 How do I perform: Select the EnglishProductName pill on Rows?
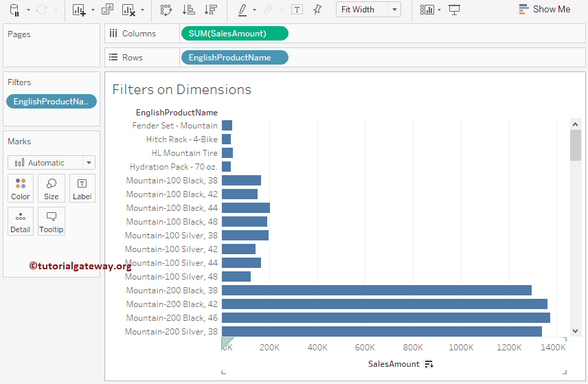click(x=234, y=58)
